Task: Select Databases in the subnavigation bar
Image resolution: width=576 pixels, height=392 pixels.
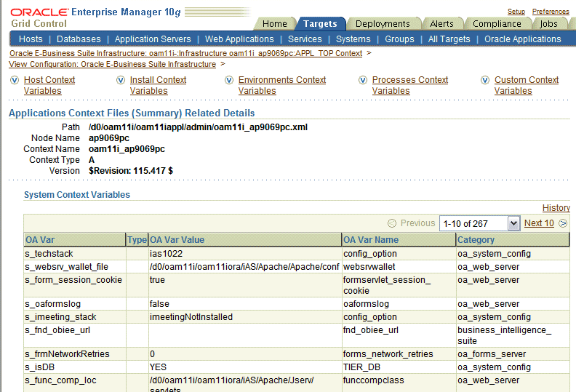Action: 79,39
